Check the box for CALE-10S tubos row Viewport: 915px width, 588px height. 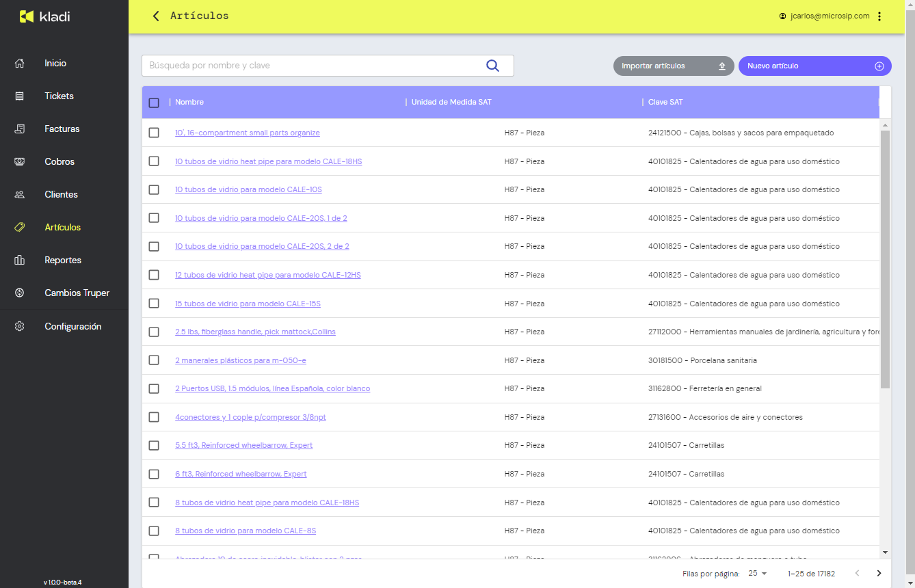pos(154,190)
